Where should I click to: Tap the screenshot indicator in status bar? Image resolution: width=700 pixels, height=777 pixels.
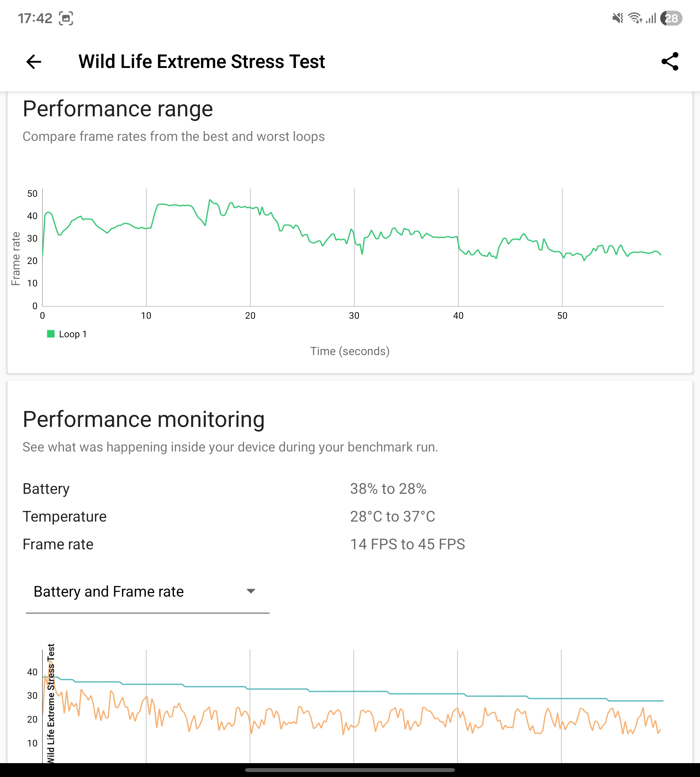66,18
